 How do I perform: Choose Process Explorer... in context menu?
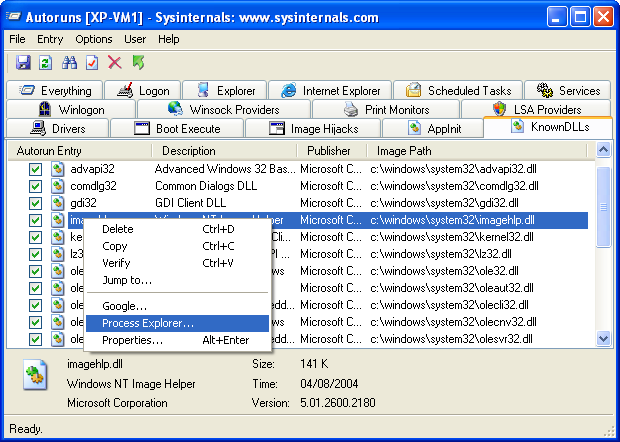click(x=177, y=323)
